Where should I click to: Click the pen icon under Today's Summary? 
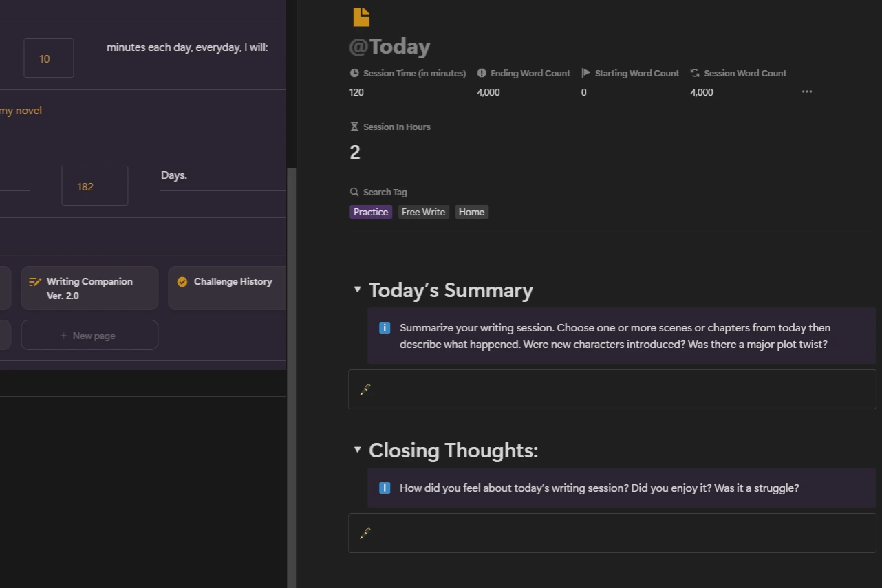(365, 389)
